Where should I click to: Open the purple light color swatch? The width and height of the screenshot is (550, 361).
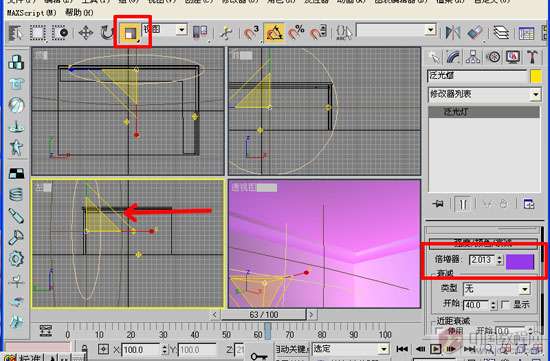[520, 262]
